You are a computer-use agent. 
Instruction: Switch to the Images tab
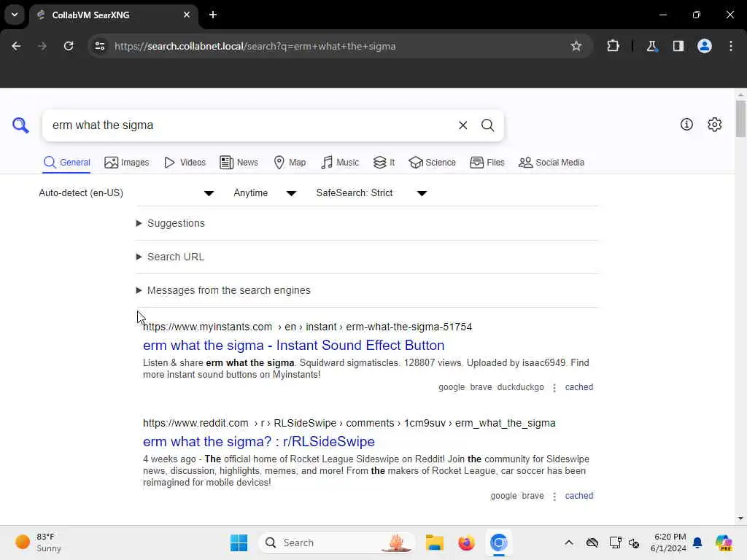127,163
